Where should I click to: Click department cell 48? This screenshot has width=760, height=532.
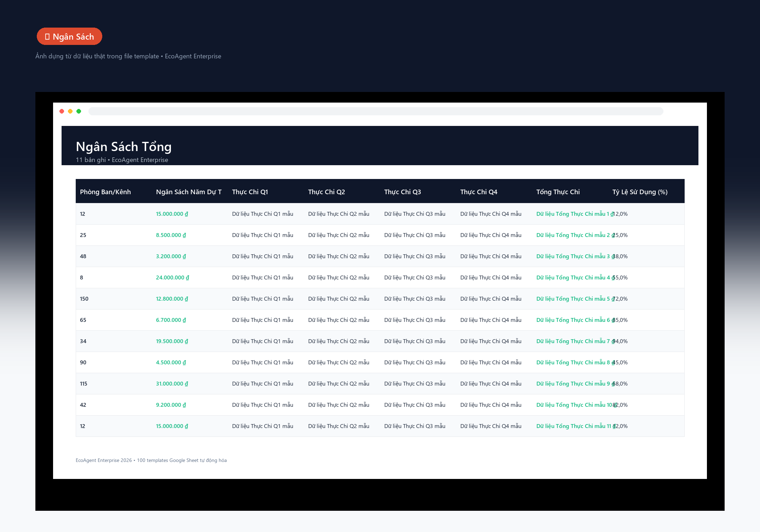(x=83, y=256)
